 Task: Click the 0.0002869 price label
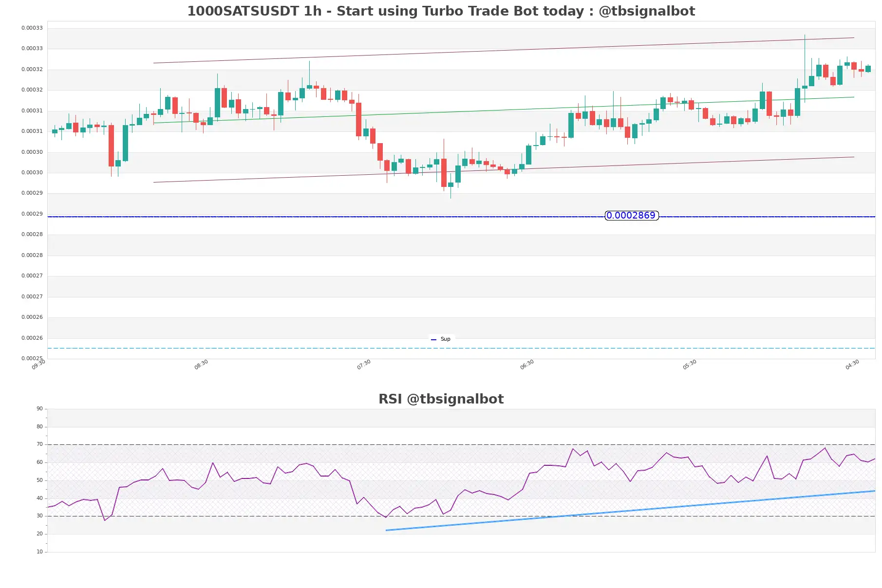pyautogui.click(x=631, y=215)
